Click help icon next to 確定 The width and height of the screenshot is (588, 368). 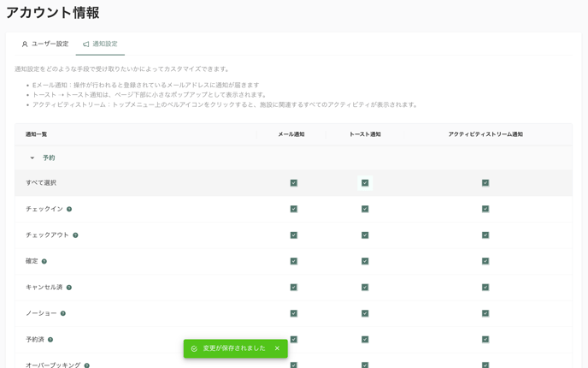pos(44,261)
